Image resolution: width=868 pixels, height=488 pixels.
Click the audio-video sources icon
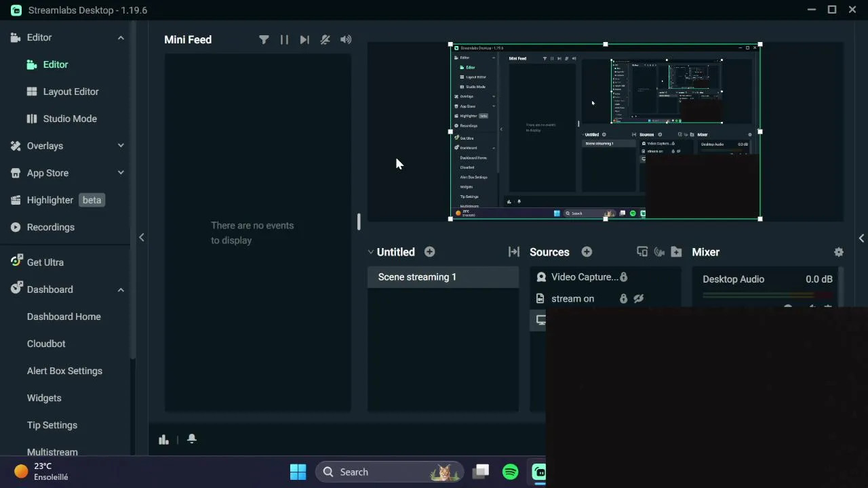coord(659,252)
